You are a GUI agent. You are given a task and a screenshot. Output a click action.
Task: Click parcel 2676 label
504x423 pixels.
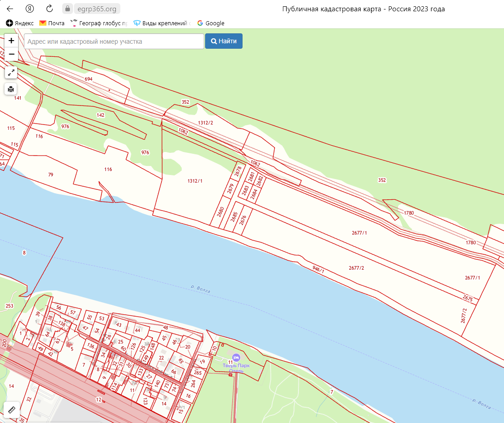[243, 220]
